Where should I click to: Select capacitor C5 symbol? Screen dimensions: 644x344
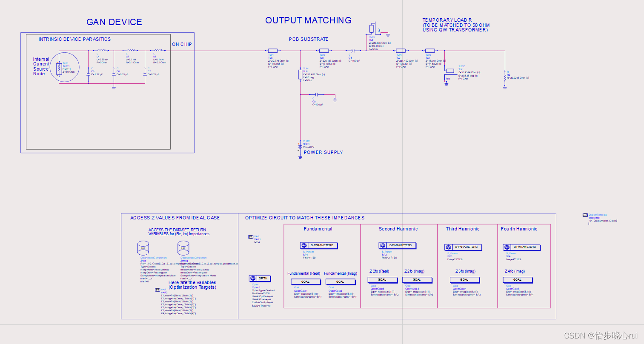click(x=88, y=74)
